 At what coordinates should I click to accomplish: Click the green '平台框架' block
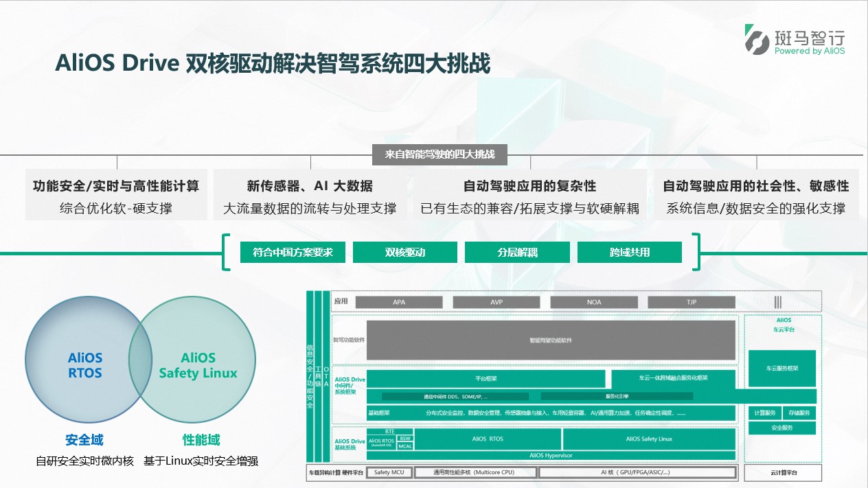[x=486, y=379]
